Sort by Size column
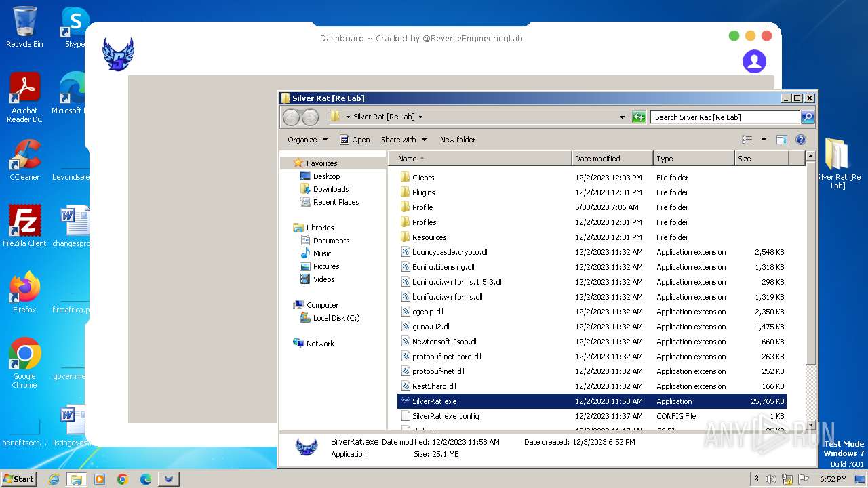Image resolution: width=868 pixels, height=488 pixels. coord(762,159)
